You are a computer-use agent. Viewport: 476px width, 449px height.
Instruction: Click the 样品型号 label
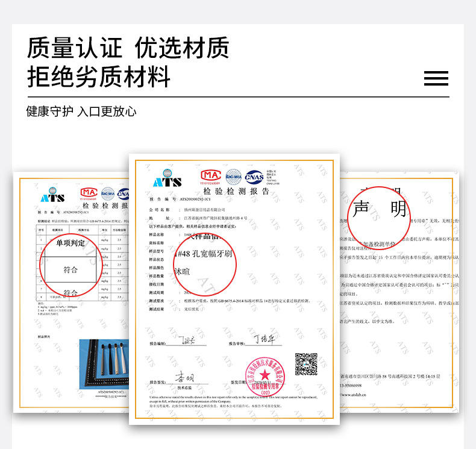click(x=156, y=251)
